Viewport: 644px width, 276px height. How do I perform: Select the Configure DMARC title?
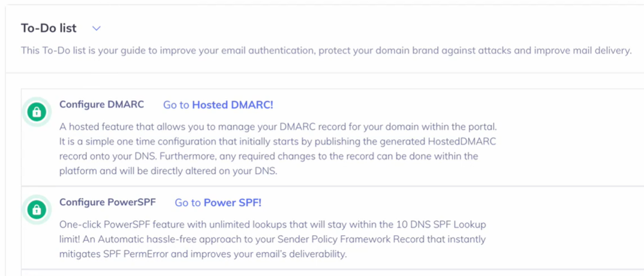pyautogui.click(x=101, y=104)
